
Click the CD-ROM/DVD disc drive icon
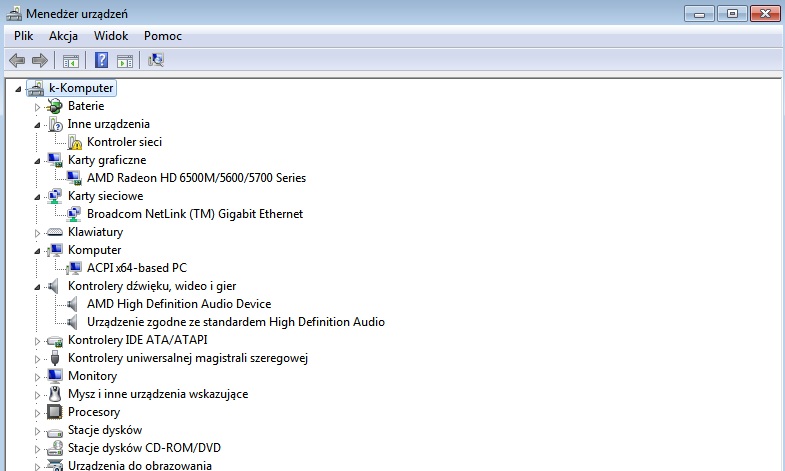pyautogui.click(x=54, y=448)
